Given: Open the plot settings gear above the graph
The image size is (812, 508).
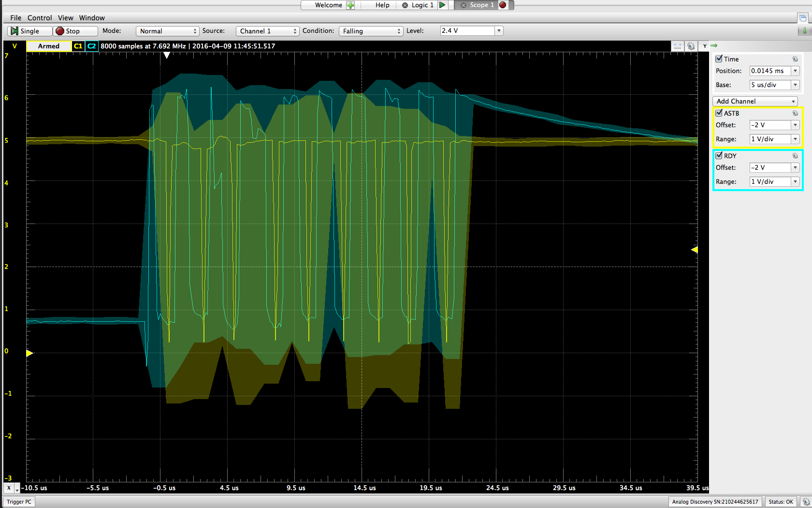Looking at the screenshot, I should [x=691, y=46].
